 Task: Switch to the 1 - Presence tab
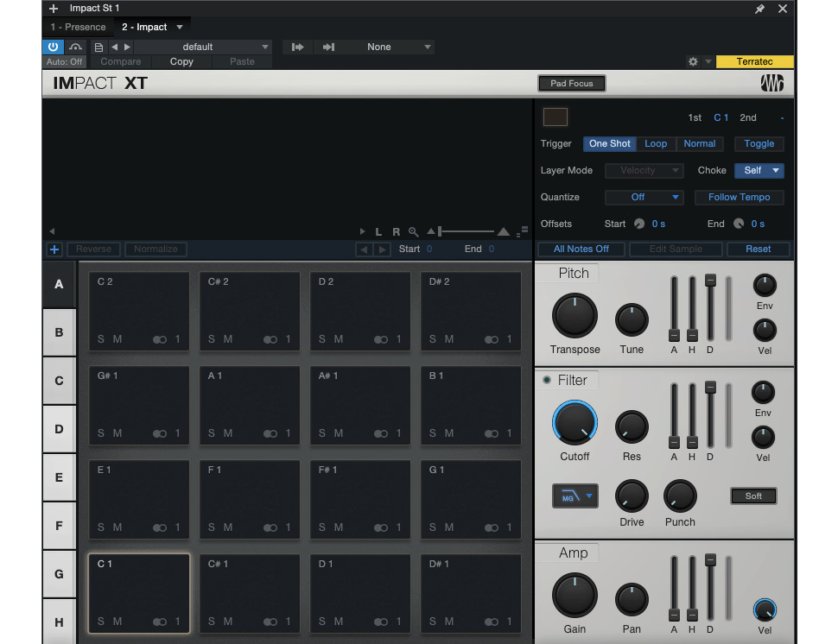click(78, 28)
